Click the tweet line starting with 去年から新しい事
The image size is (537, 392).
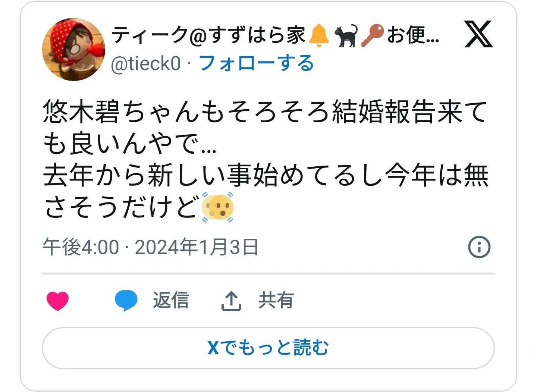(266, 175)
